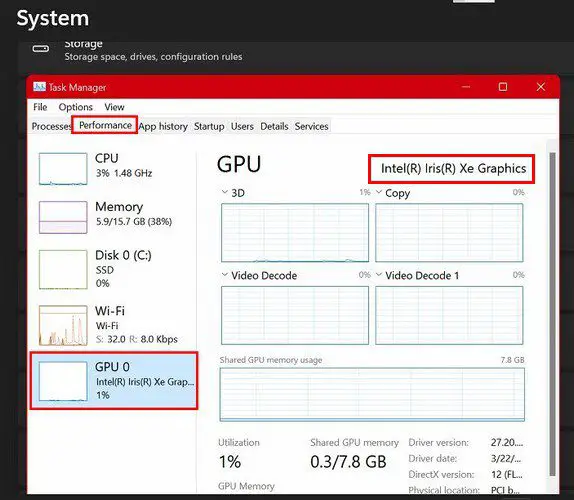Click the Task Manager app icon in the title bar
The image size is (574, 500).
39,87
